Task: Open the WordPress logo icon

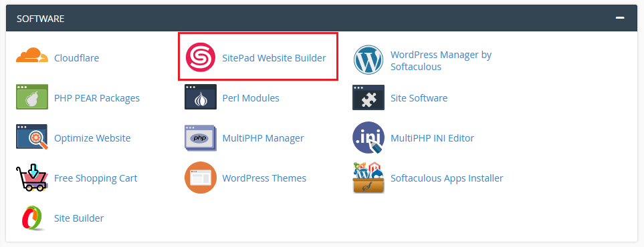Action: point(368,60)
